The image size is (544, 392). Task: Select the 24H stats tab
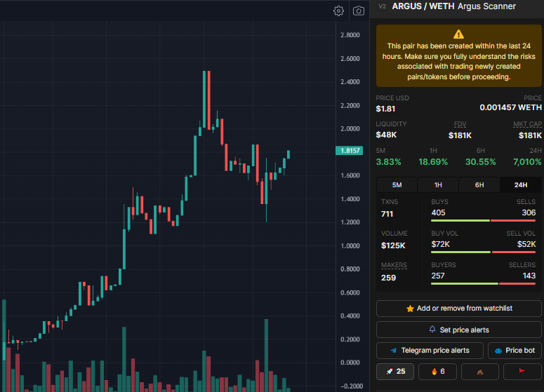[x=521, y=185]
